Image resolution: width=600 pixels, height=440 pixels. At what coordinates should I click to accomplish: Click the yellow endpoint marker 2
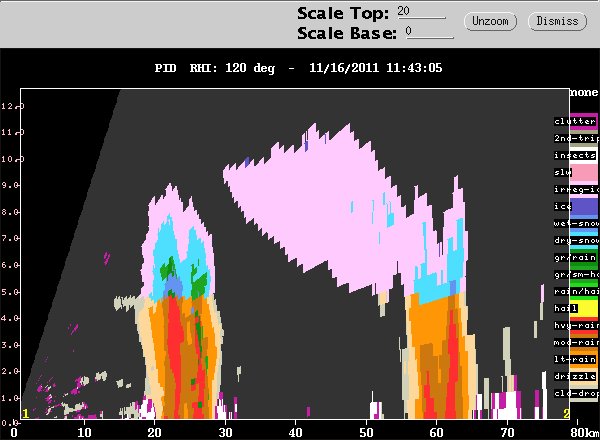click(566, 413)
